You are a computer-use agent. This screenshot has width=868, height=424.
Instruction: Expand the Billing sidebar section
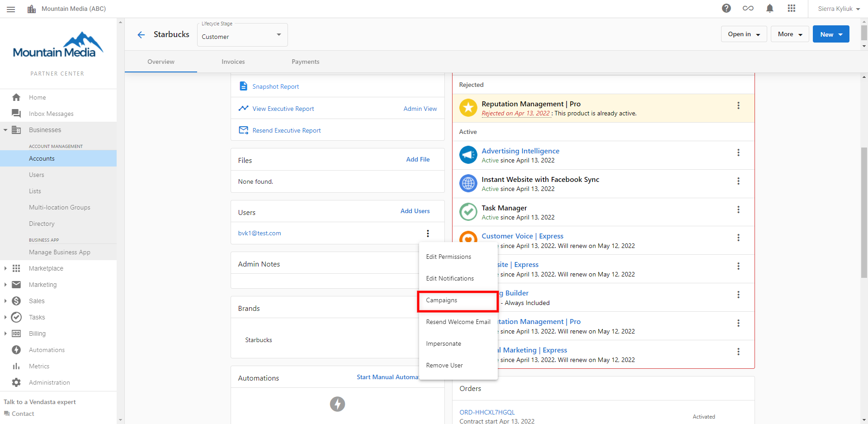click(x=5, y=333)
